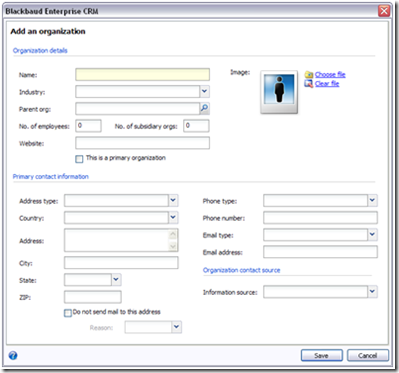The width and height of the screenshot is (399, 373).
Task: Focus the ZIP input field
Action: pyautogui.click(x=93, y=297)
